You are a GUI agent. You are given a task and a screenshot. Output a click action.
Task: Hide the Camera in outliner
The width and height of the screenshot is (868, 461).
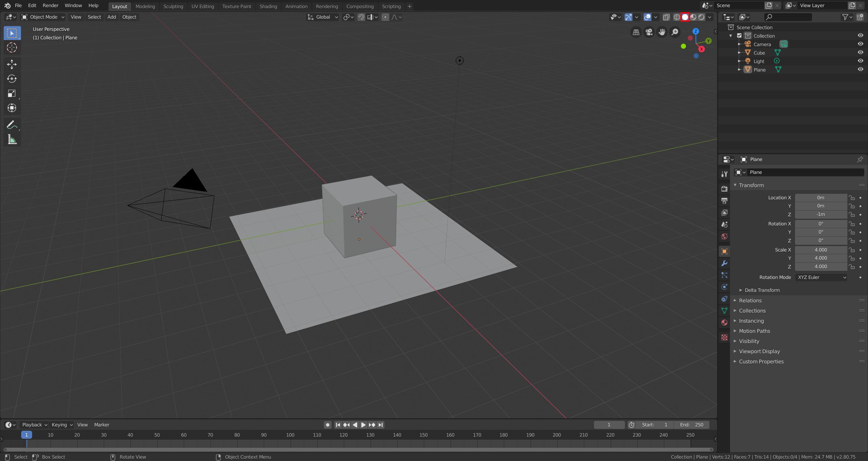[x=861, y=44]
